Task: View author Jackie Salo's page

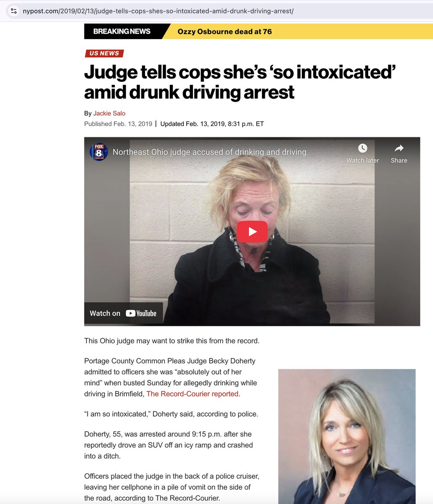Action: tap(109, 113)
